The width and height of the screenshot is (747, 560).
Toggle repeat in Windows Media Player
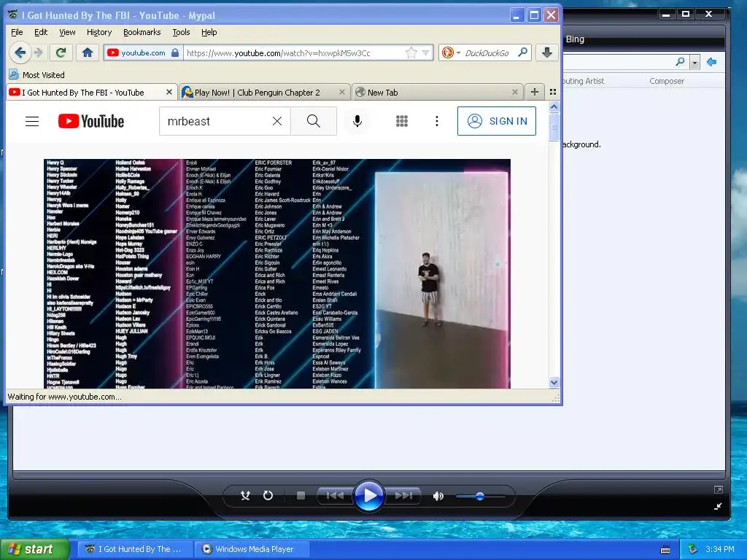click(268, 495)
